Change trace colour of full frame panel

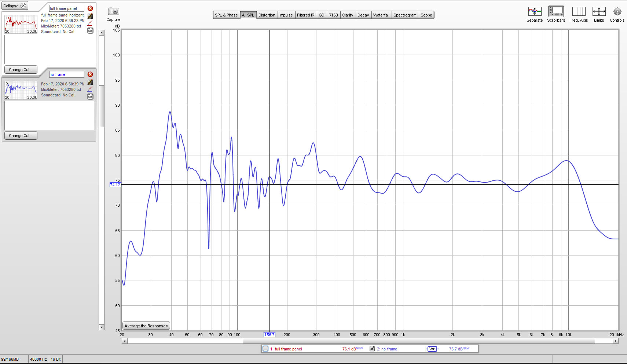90,23
